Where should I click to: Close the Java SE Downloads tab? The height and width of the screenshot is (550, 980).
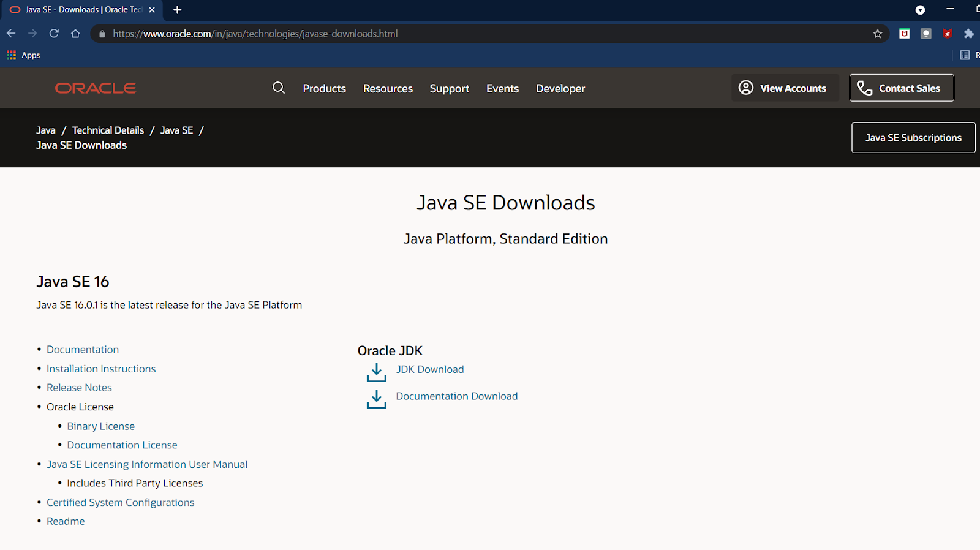152,10
